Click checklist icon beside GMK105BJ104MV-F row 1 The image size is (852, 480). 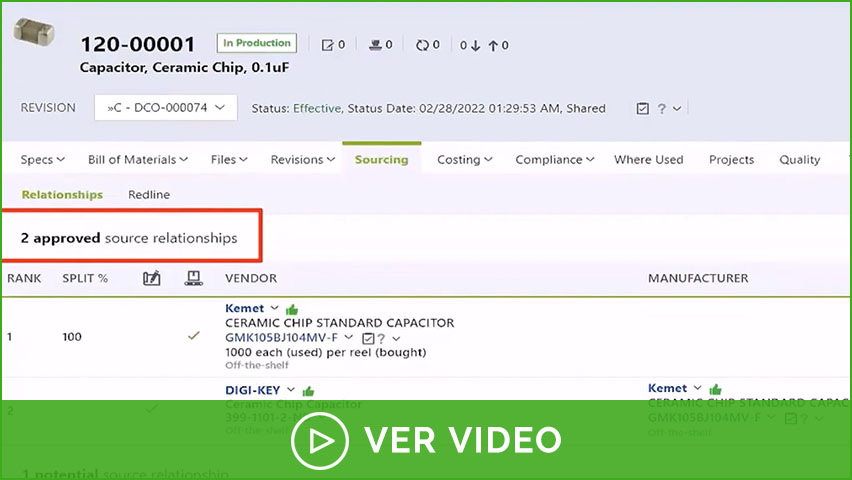click(x=368, y=339)
